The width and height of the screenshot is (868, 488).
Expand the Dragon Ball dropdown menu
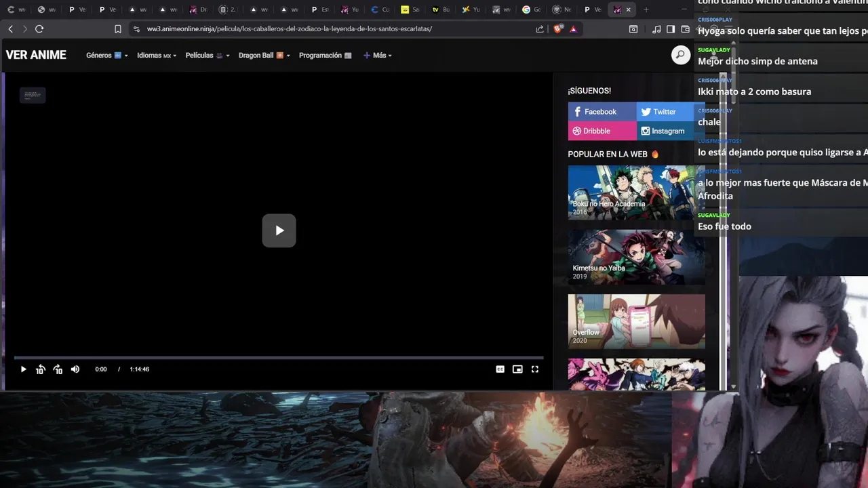coord(264,56)
